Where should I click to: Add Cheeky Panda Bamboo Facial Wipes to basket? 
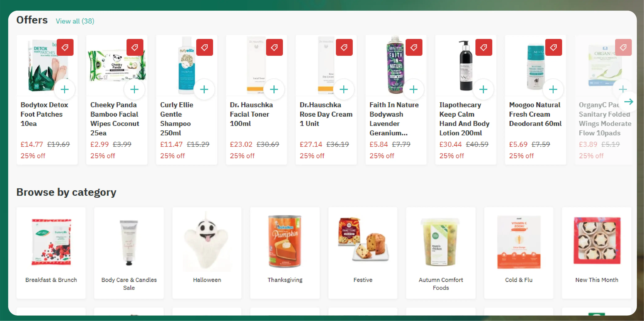134,89
